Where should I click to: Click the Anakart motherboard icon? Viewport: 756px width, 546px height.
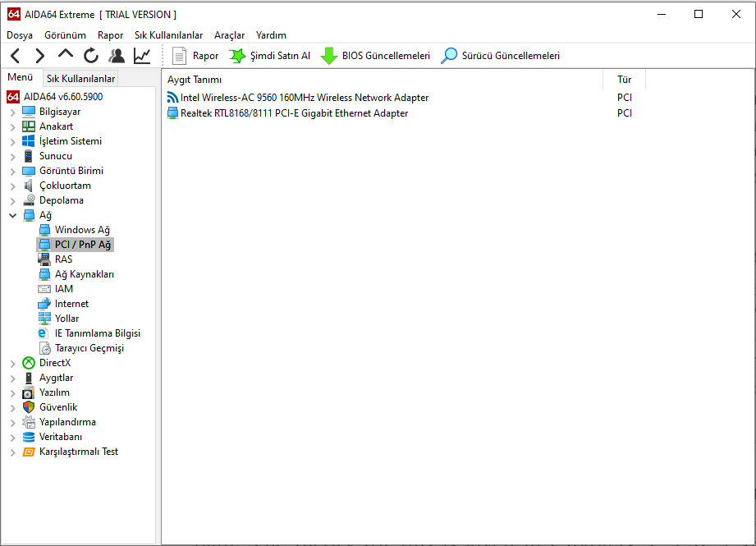29,126
